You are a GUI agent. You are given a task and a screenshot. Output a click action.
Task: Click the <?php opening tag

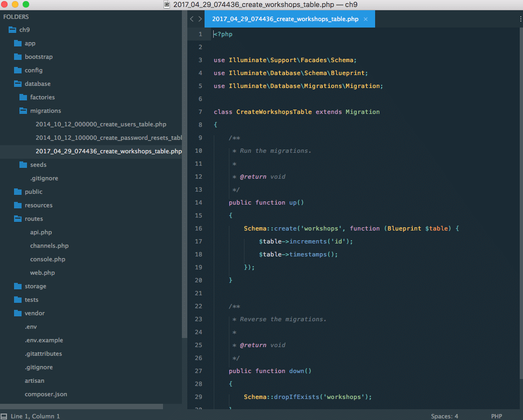click(223, 34)
